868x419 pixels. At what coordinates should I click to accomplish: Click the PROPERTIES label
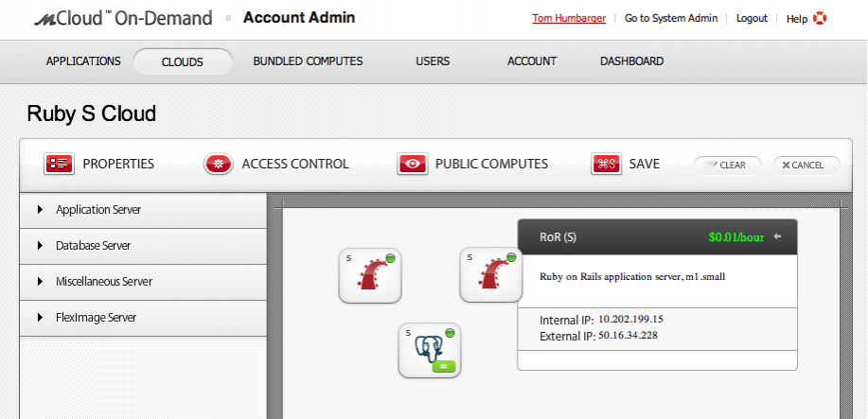click(x=118, y=164)
